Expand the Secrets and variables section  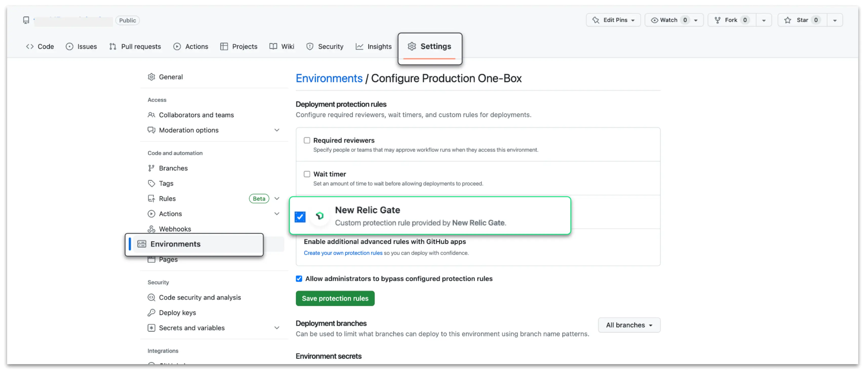(277, 327)
